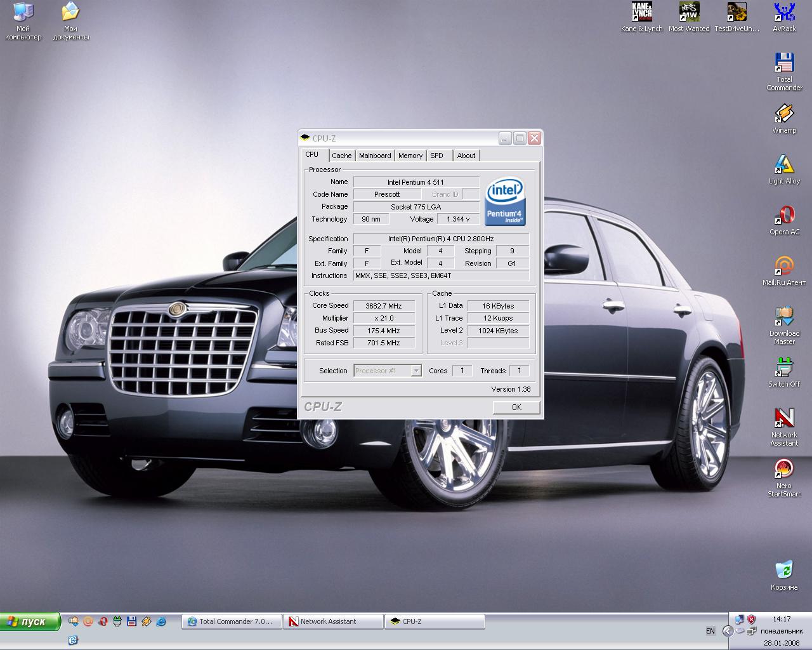Click the 90 nm technology value
The image size is (812, 650).
point(371,219)
